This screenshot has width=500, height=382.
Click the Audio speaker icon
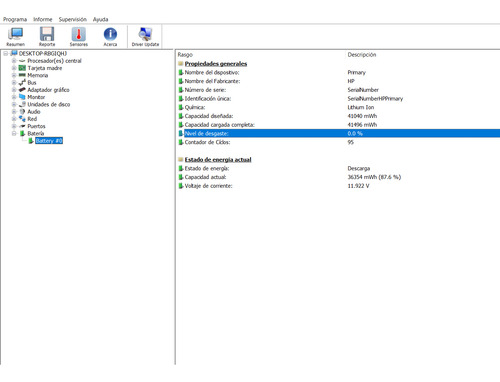(x=22, y=112)
